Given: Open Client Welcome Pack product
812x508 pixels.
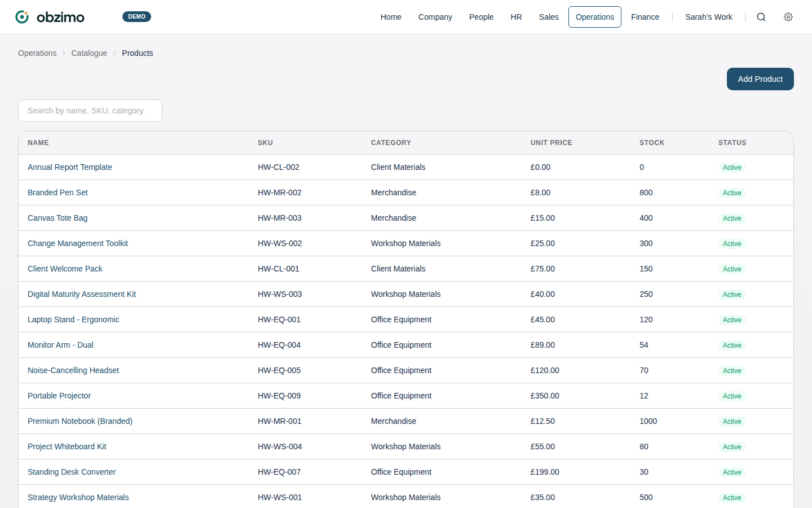Looking at the screenshot, I should point(65,269).
